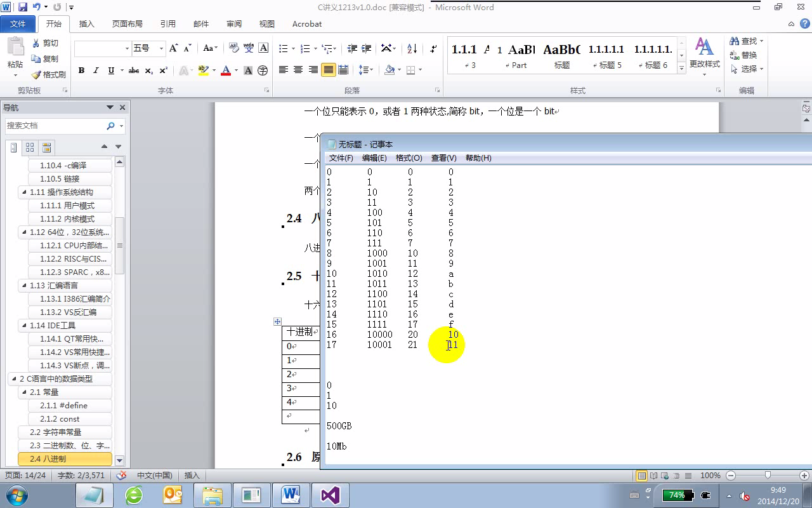
Task: Click the Enclose Characters (字) icon
Action: pyautogui.click(x=263, y=70)
